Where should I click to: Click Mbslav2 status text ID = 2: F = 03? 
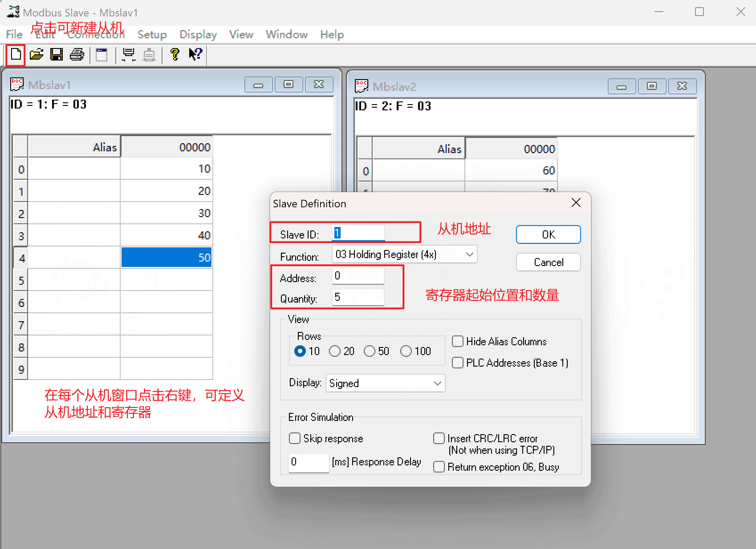point(393,106)
